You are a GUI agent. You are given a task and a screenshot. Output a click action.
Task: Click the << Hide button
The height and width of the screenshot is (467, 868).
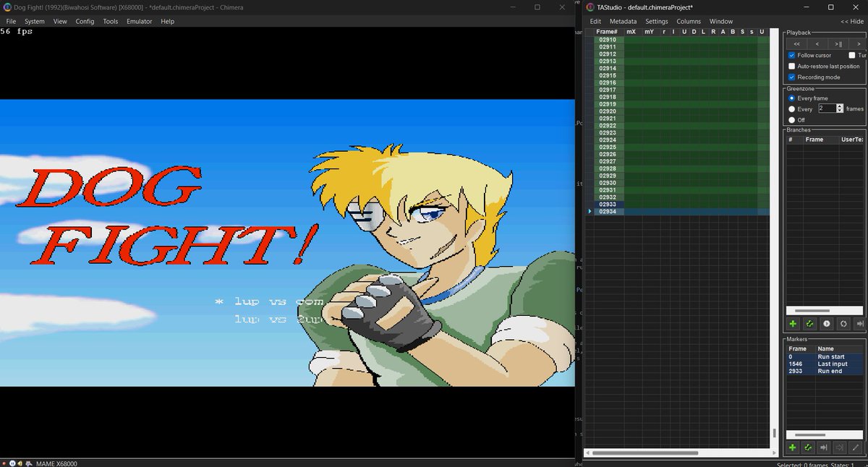tap(851, 22)
